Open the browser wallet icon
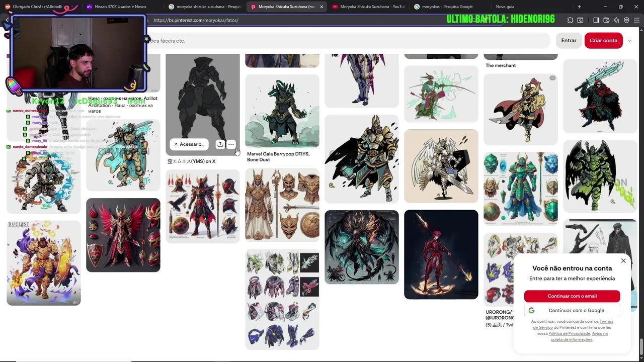Viewport: 644px width, 362px height. [606, 20]
